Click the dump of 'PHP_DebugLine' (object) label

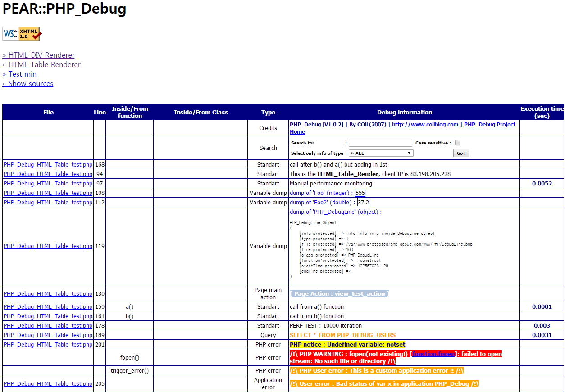[x=336, y=212]
